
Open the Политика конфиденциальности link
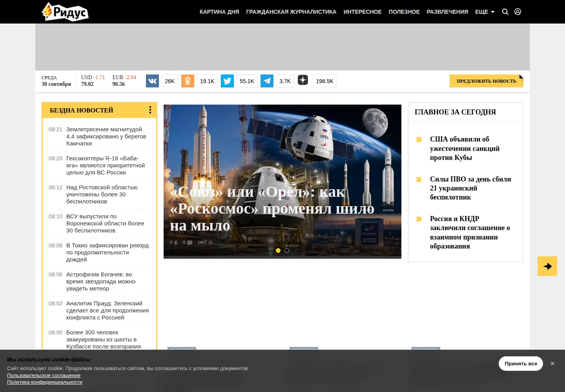45,382
